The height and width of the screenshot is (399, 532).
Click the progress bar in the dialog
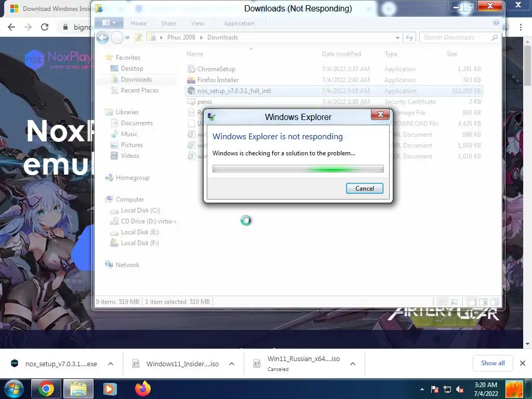pos(298,169)
